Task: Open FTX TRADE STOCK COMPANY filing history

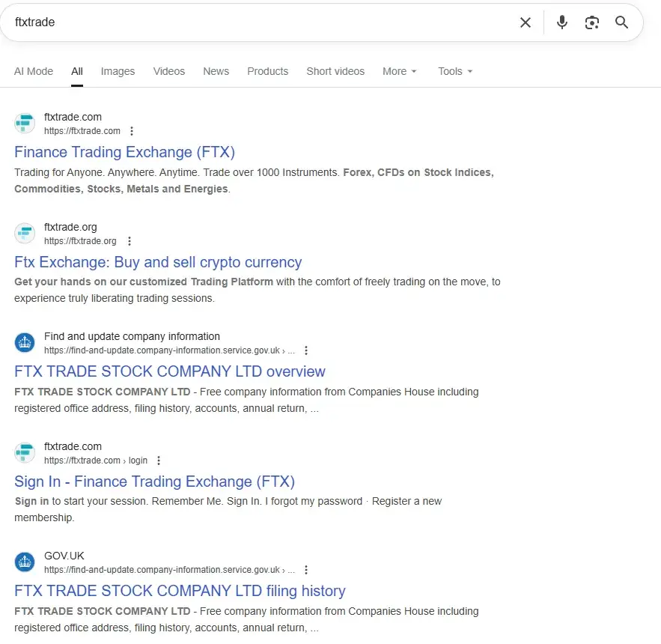Action: [x=180, y=591]
